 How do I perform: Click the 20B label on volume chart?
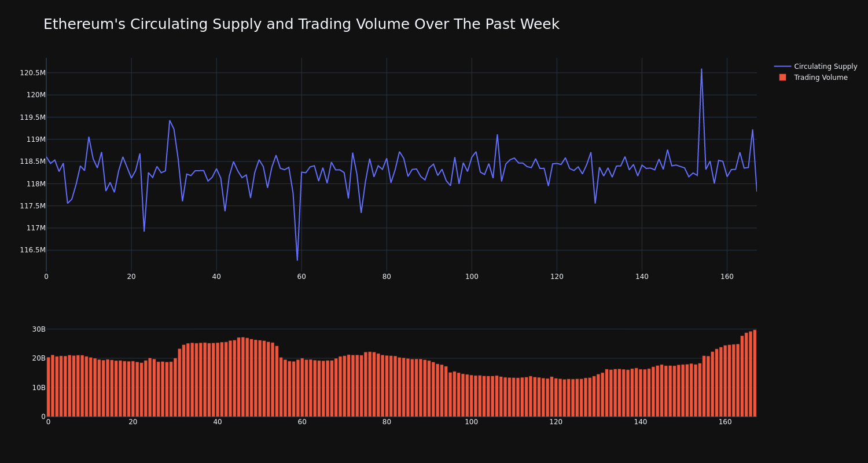[x=39, y=358]
